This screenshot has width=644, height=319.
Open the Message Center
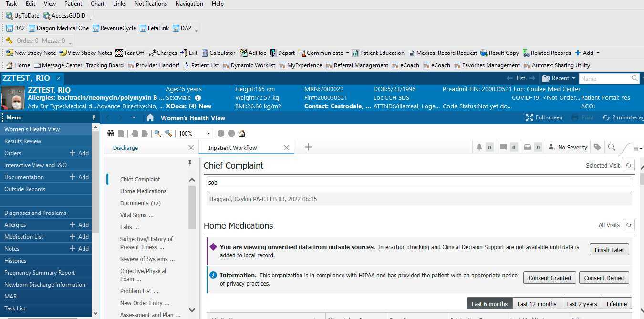point(58,65)
